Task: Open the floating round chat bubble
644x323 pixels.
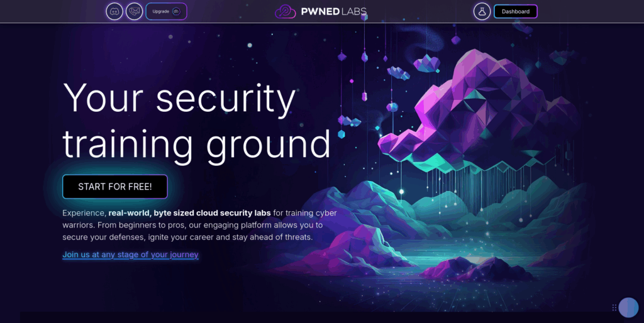Action: coord(628,307)
